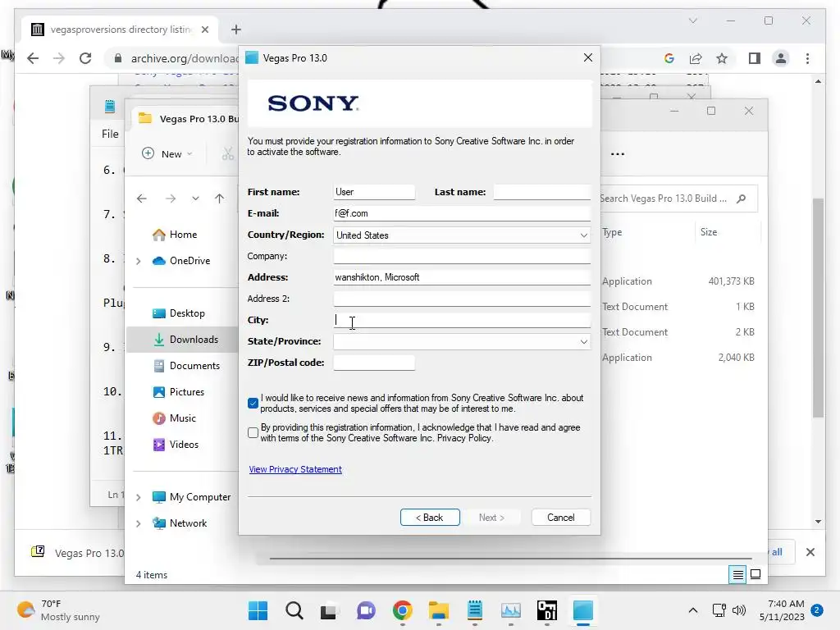Go forward in File Explorer navigation

(171, 199)
